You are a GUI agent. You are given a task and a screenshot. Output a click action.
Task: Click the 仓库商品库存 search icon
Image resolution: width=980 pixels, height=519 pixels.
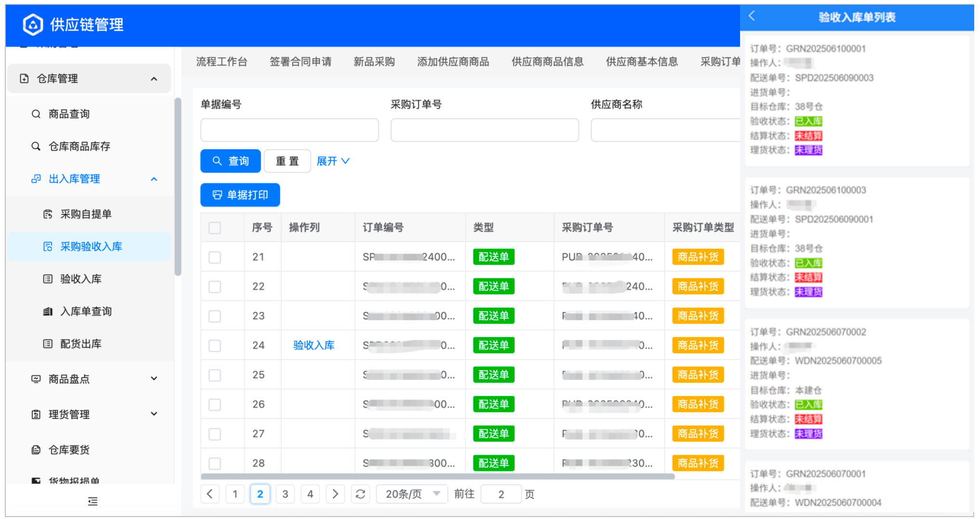(36, 146)
